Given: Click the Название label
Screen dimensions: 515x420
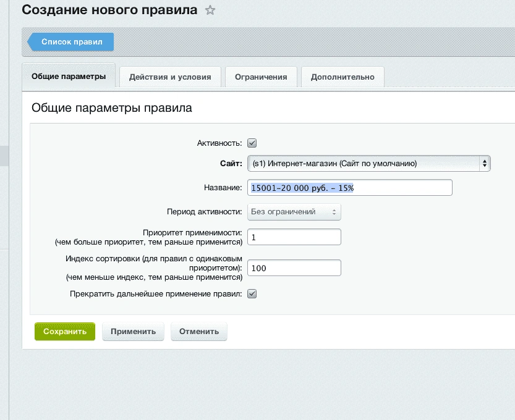Looking at the screenshot, I should [x=223, y=188].
